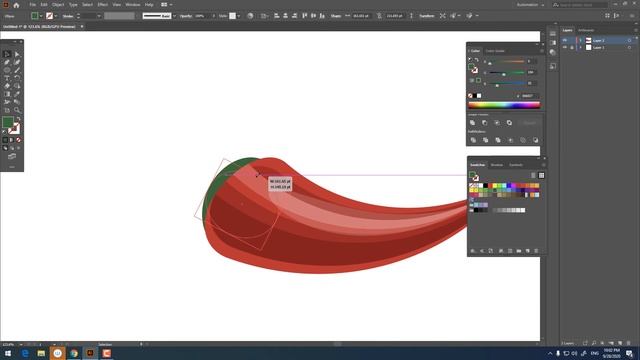Click the Home icon in top bar

(16, 5)
